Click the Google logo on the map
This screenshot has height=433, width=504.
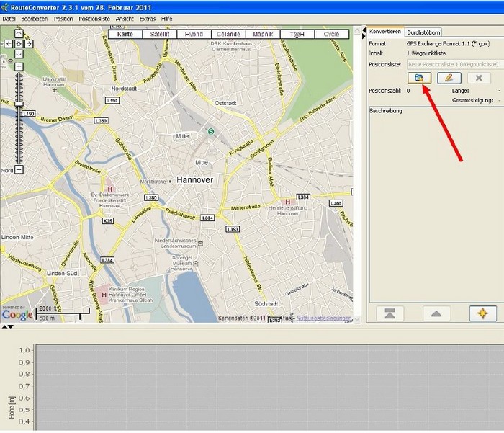(17, 315)
